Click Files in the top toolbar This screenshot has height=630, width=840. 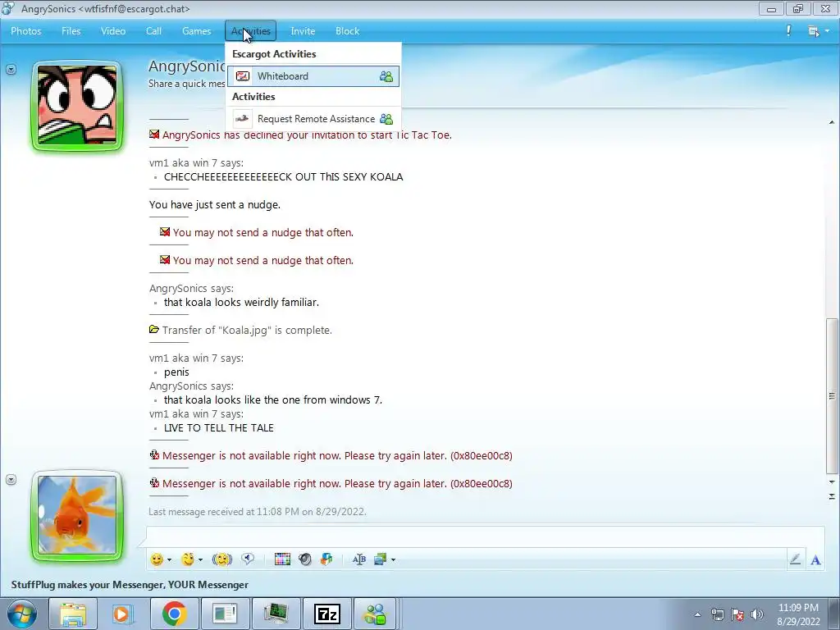click(x=71, y=31)
